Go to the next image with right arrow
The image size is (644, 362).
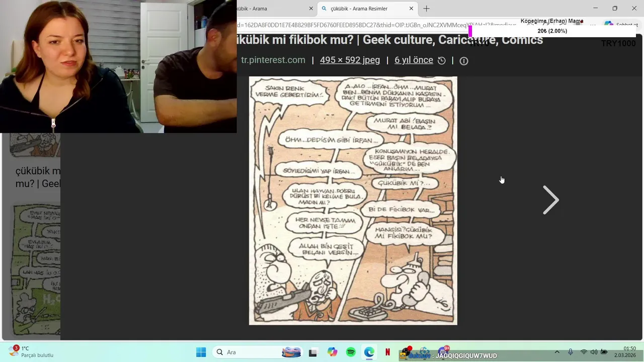coord(550,200)
